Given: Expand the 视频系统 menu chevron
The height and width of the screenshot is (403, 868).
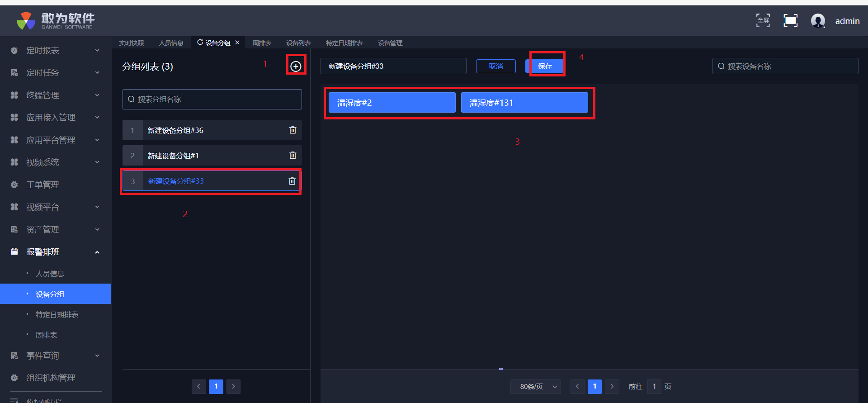Looking at the screenshot, I should pyautogui.click(x=97, y=162).
